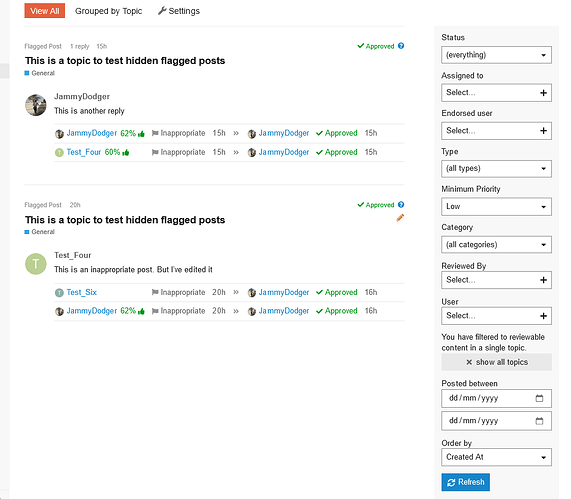Viewport: 571px width, 499px height.
Task: Open the Test_Six user link
Action: tap(82, 292)
